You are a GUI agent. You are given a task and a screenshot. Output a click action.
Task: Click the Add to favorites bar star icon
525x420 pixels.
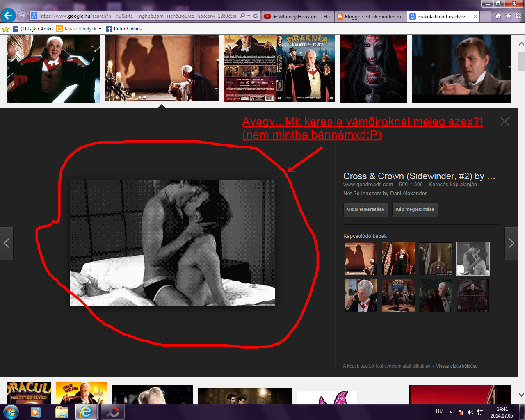(6, 29)
